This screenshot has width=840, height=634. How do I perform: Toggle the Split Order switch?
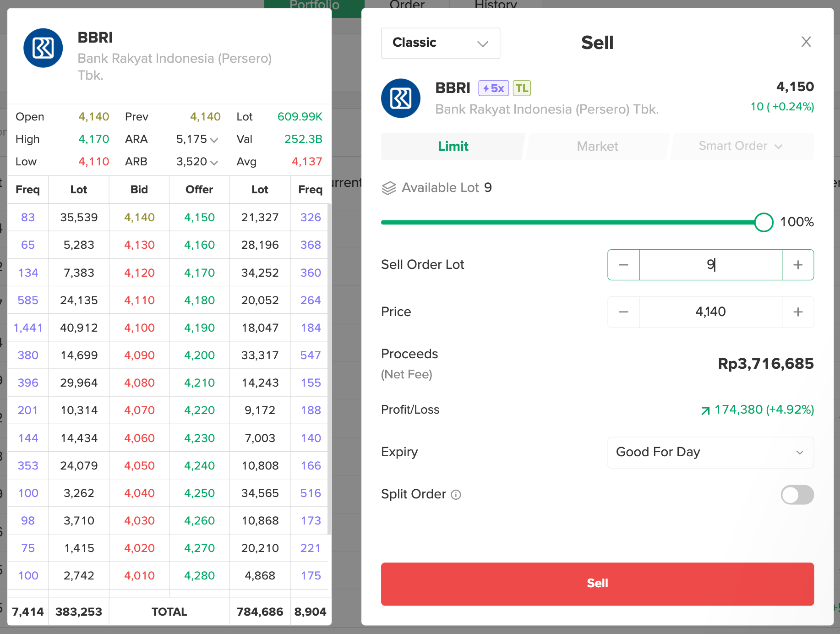(797, 495)
